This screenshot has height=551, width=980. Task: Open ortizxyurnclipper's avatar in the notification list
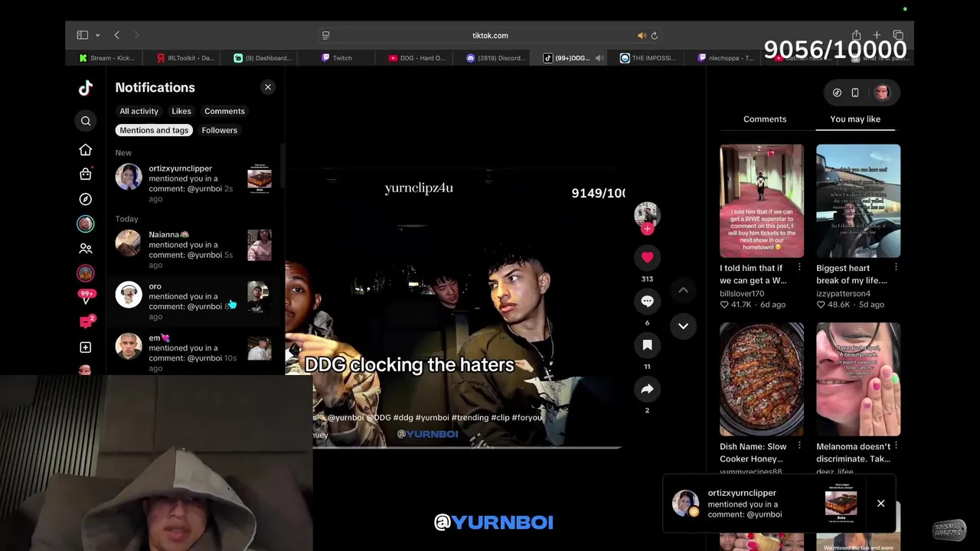coord(129,177)
